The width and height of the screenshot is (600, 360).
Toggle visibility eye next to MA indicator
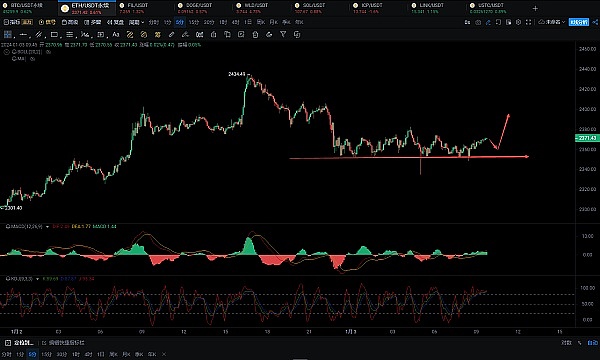tap(33, 59)
